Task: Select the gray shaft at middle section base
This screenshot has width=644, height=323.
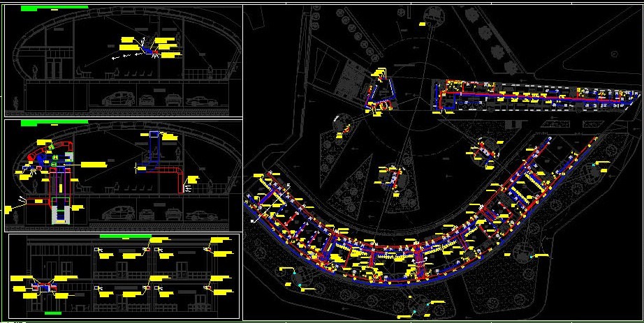Action: pos(61,213)
